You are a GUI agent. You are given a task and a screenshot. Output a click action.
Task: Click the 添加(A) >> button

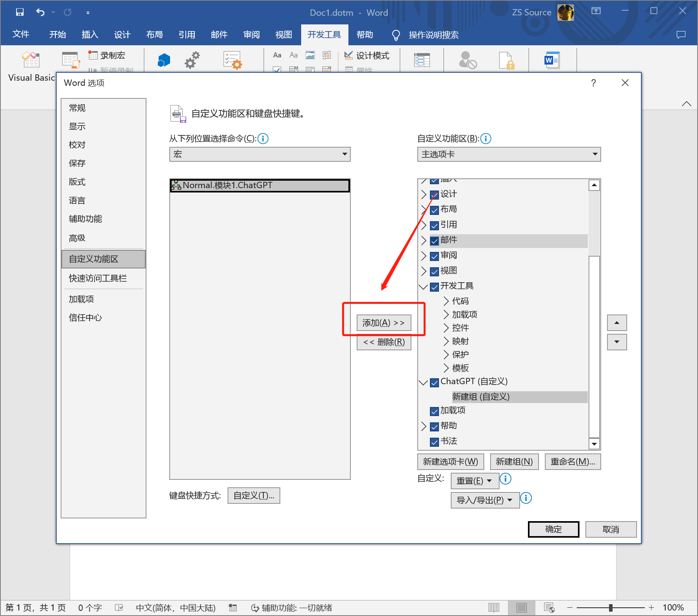(383, 323)
